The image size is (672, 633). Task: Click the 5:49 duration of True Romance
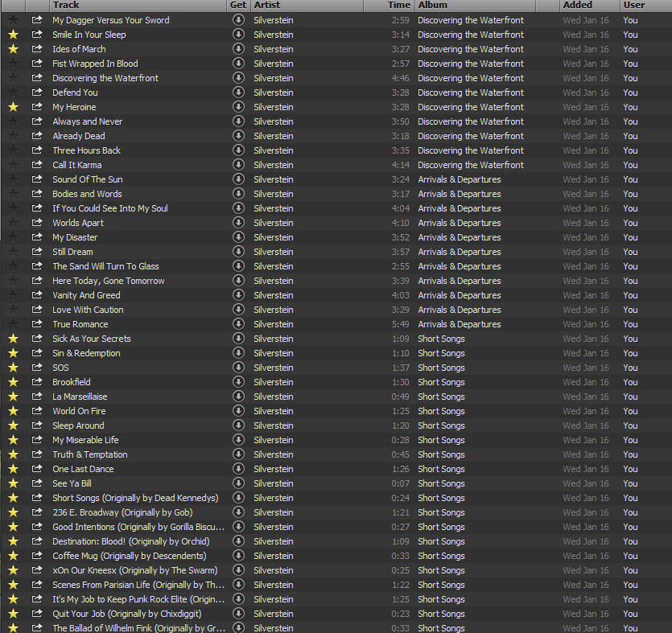400,324
